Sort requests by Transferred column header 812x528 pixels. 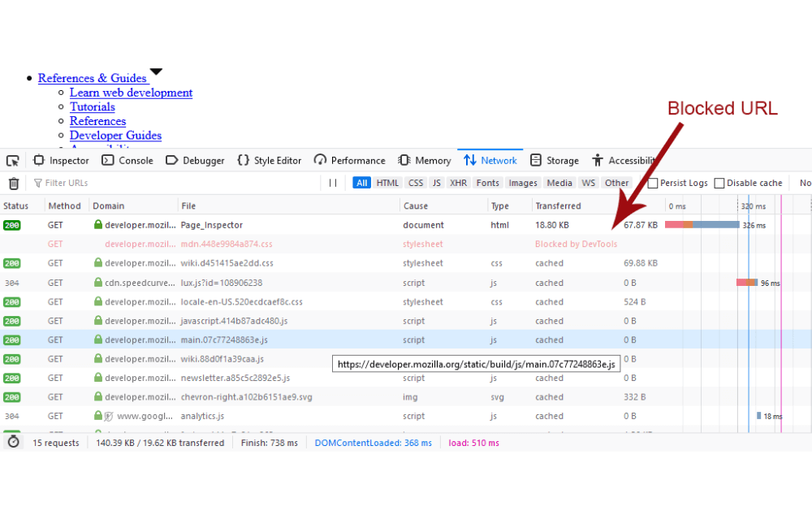coord(558,206)
